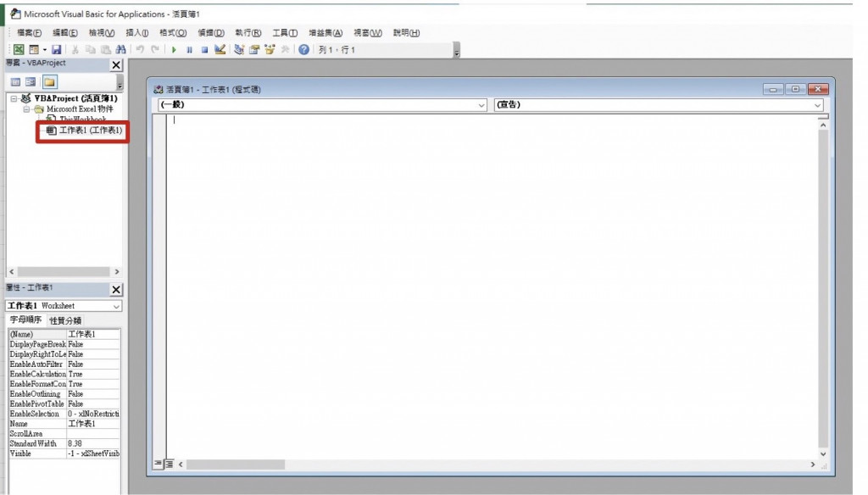
Task: Open the 偵錯(D) menu
Action: 211,33
